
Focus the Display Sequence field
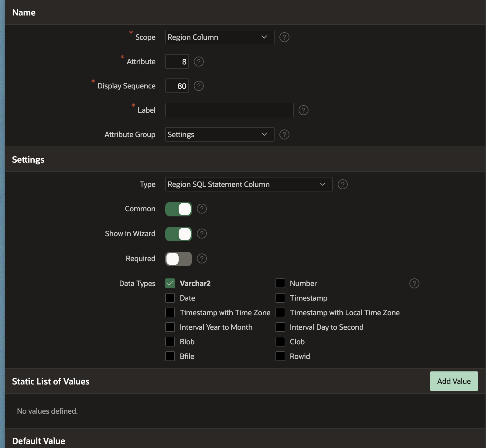pyautogui.click(x=177, y=86)
